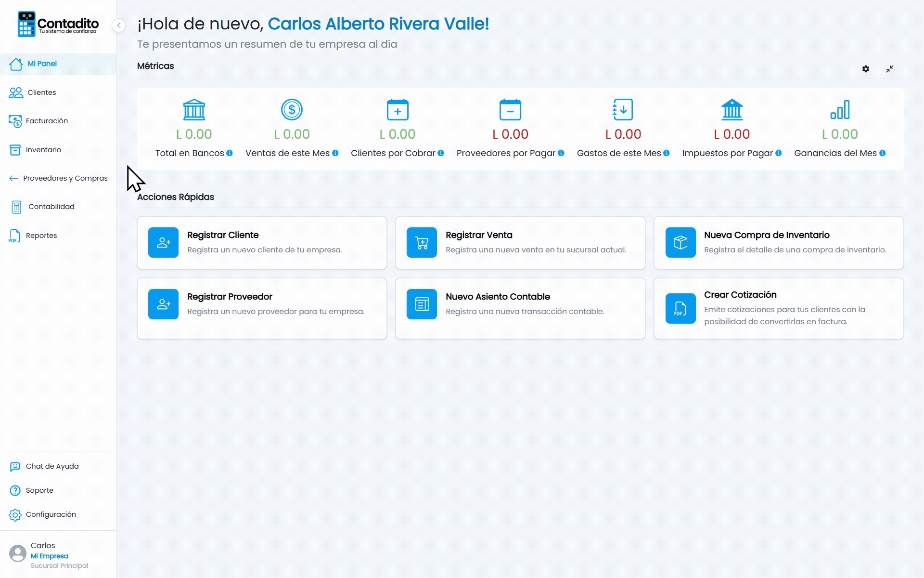Image resolution: width=924 pixels, height=578 pixels.
Task: Open Crear Cotización quick action
Action: point(779,308)
